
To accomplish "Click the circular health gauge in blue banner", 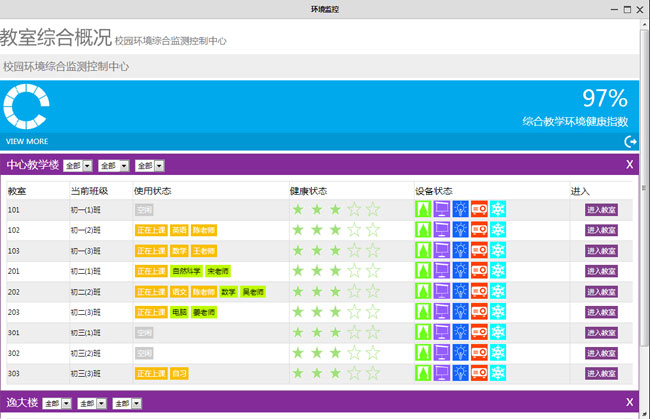I will point(26,107).
